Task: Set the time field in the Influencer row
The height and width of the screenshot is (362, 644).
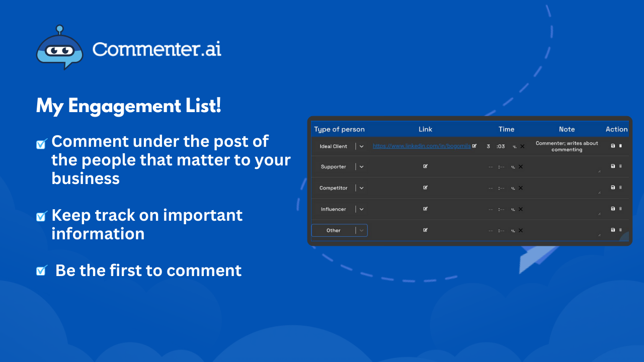Action: click(x=502, y=209)
